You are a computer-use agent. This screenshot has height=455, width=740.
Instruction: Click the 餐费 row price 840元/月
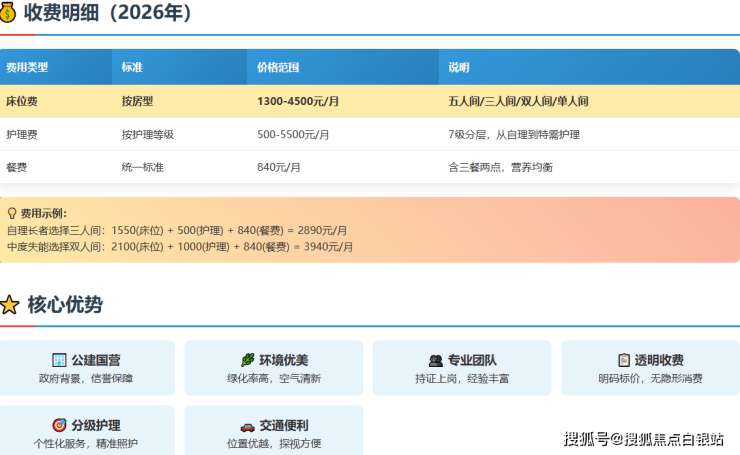tap(279, 167)
